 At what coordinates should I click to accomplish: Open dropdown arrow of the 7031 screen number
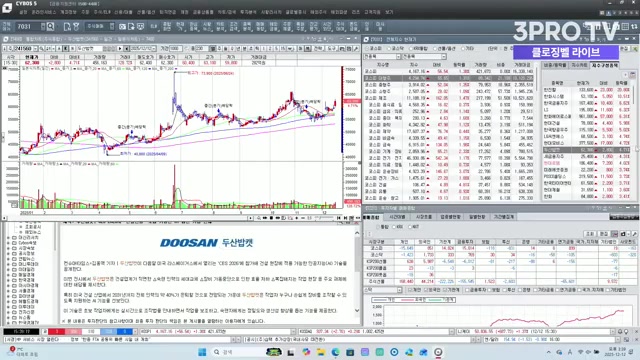coord(43,27)
